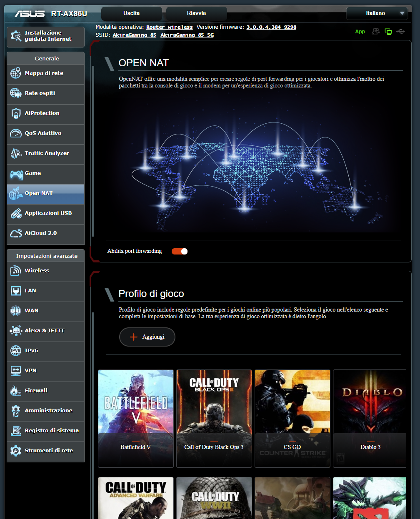Click the VPN monitor icon

coord(16,371)
